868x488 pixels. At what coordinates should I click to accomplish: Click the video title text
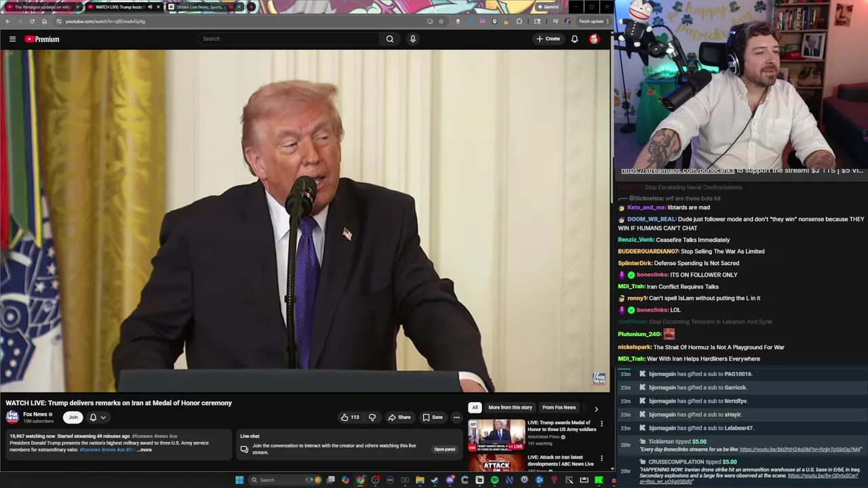pos(119,403)
